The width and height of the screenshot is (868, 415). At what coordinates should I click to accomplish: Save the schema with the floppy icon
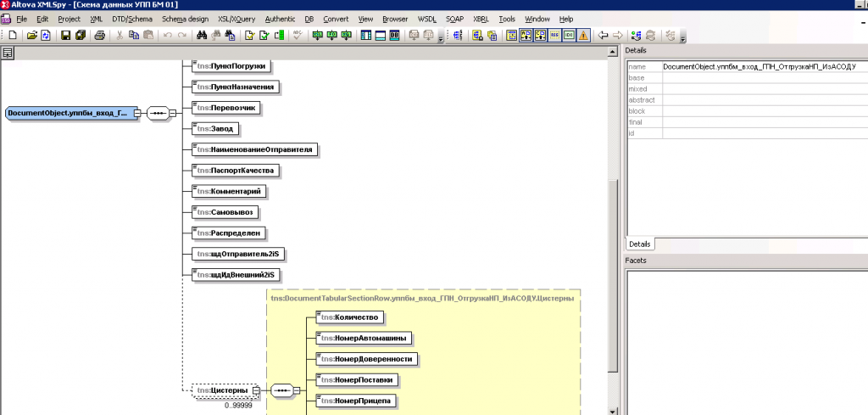pyautogui.click(x=64, y=35)
